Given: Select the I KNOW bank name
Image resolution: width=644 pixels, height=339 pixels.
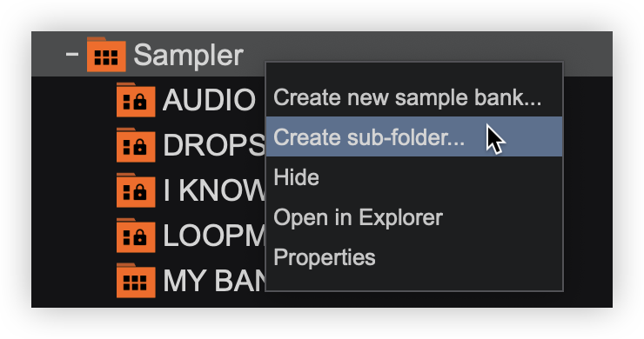Looking at the screenshot, I should tap(214, 190).
